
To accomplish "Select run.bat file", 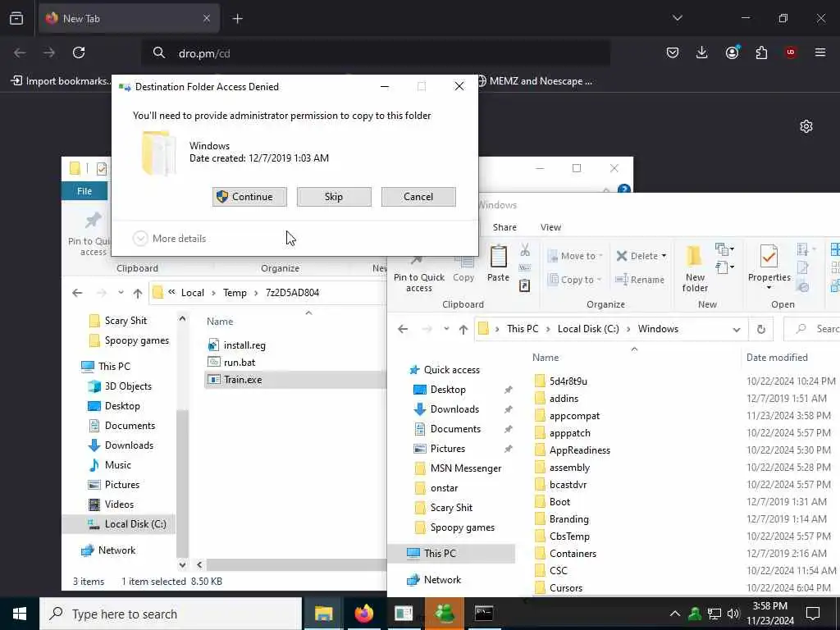I will [x=231, y=362].
